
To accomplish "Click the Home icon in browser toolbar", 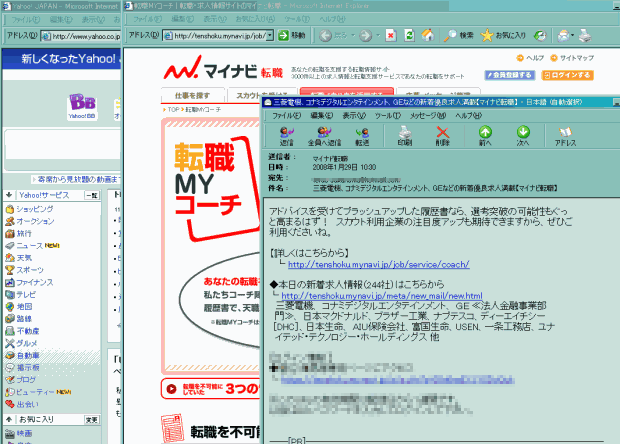I will click(428, 36).
